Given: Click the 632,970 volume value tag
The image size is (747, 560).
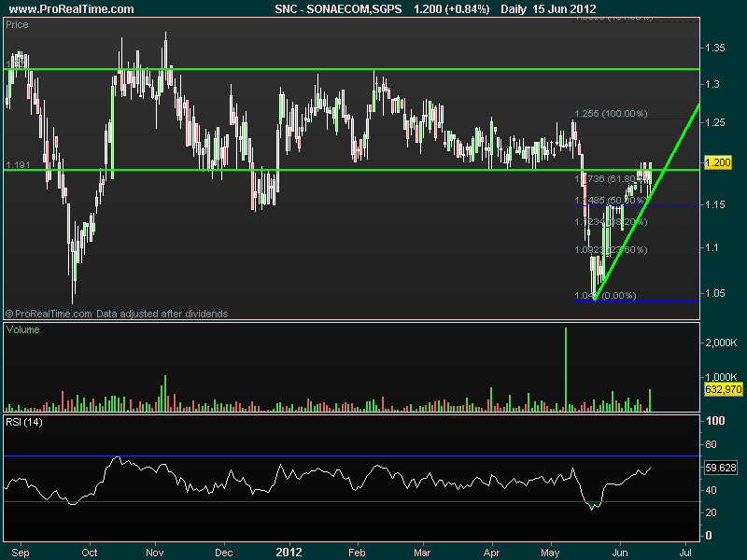Looking at the screenshot, I should 722,388.
